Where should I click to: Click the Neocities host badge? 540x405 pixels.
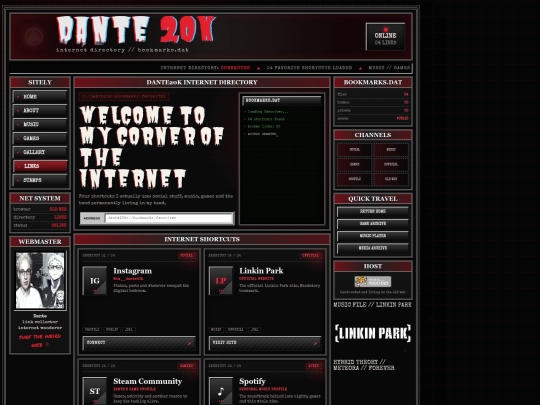tap(373, 282)
